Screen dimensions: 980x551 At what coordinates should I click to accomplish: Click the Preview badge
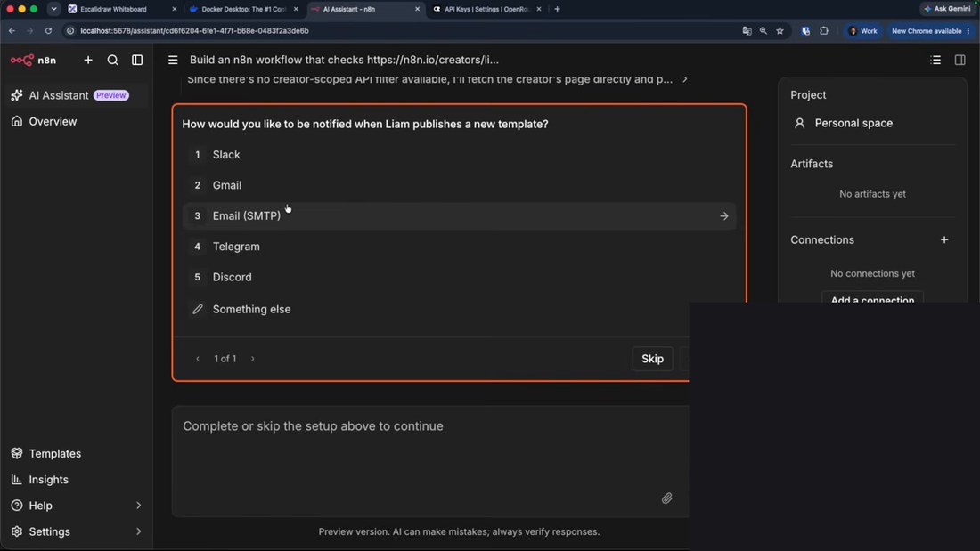(111, 95)
